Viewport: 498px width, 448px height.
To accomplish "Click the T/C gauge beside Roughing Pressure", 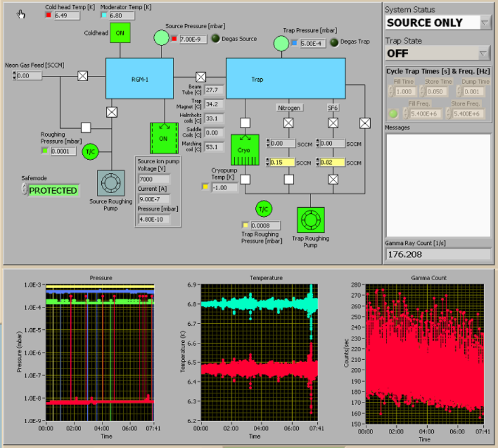I will click(90, 151).
